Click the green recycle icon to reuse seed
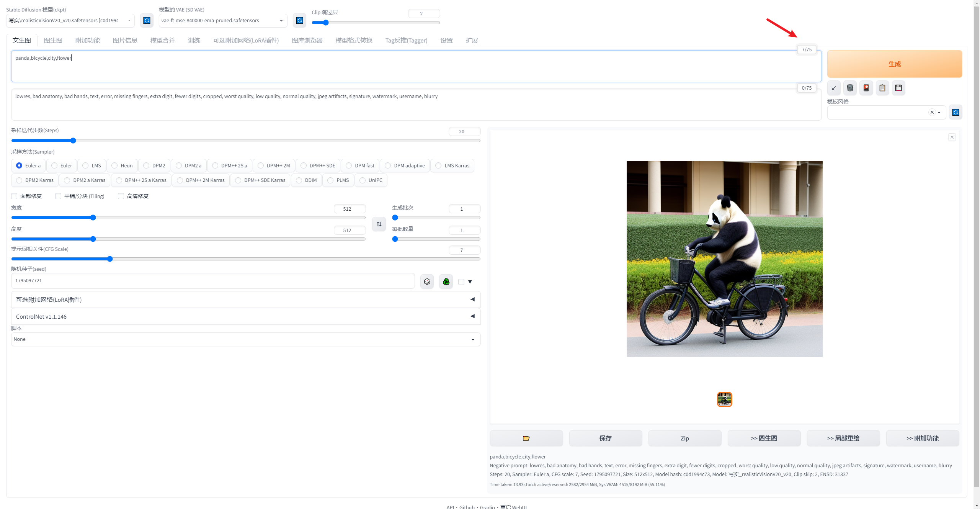The image size is (980, 509). tap(446, 282)
